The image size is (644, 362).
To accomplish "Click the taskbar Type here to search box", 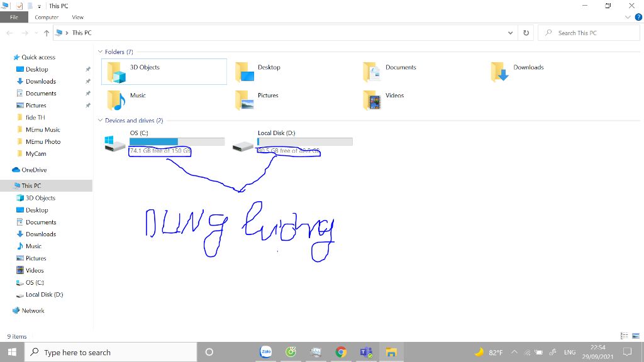I will coord(111,352).
